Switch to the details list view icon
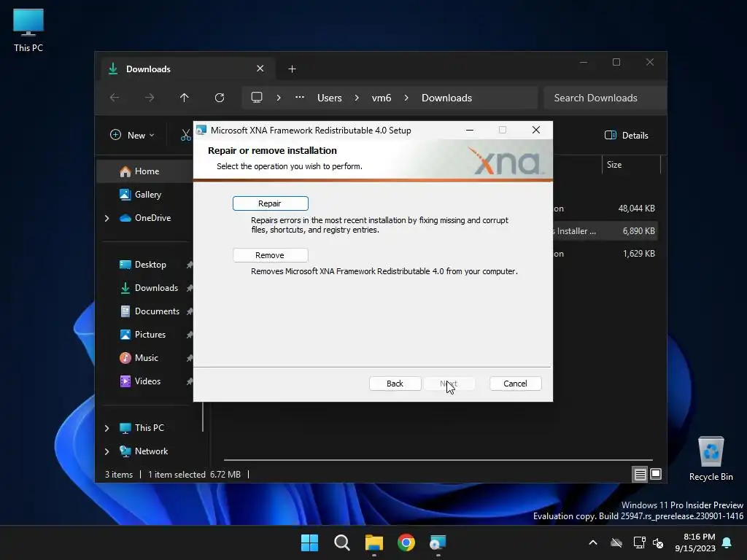 coord(640,474)
